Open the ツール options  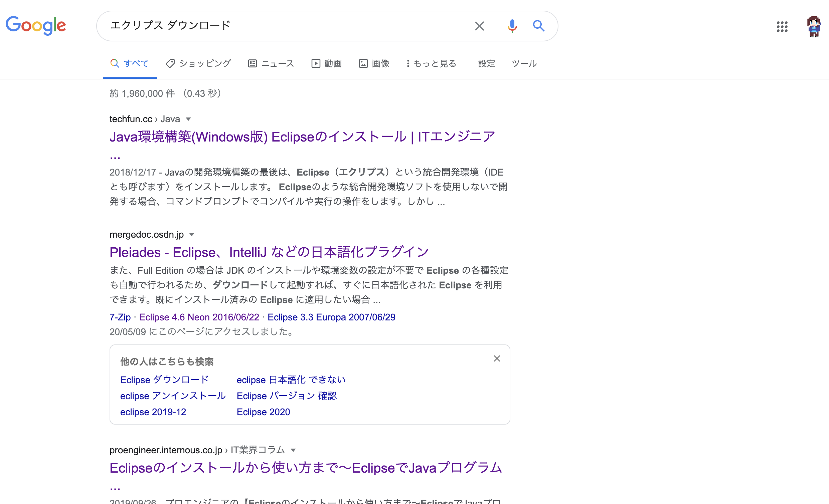tap(524, 63)
